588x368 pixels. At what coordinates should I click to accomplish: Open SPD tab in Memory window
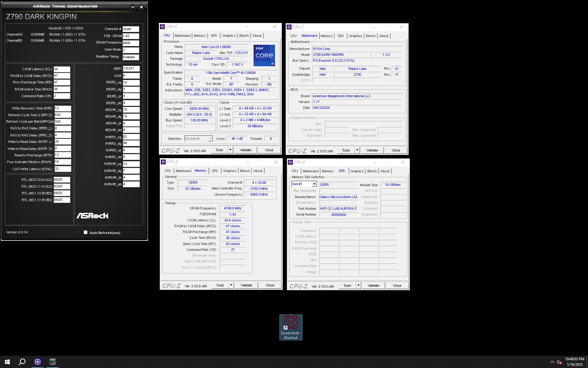coord(215,171)
